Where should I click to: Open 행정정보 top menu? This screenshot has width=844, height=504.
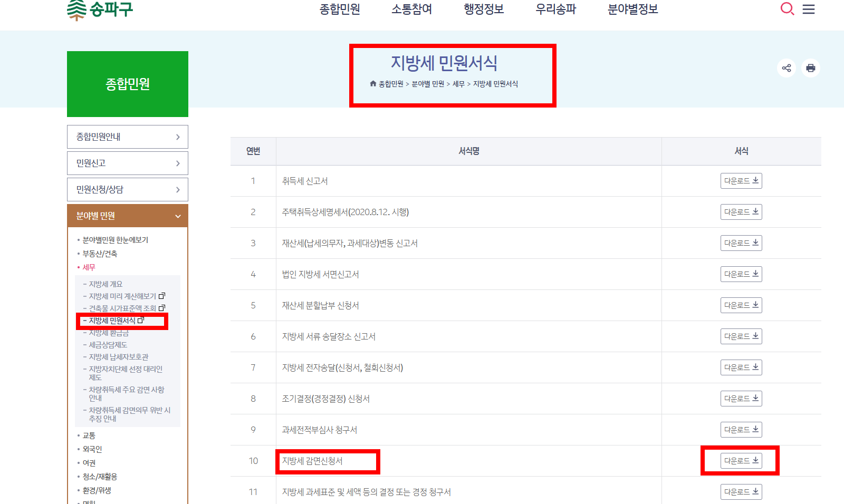pos(484,9)
